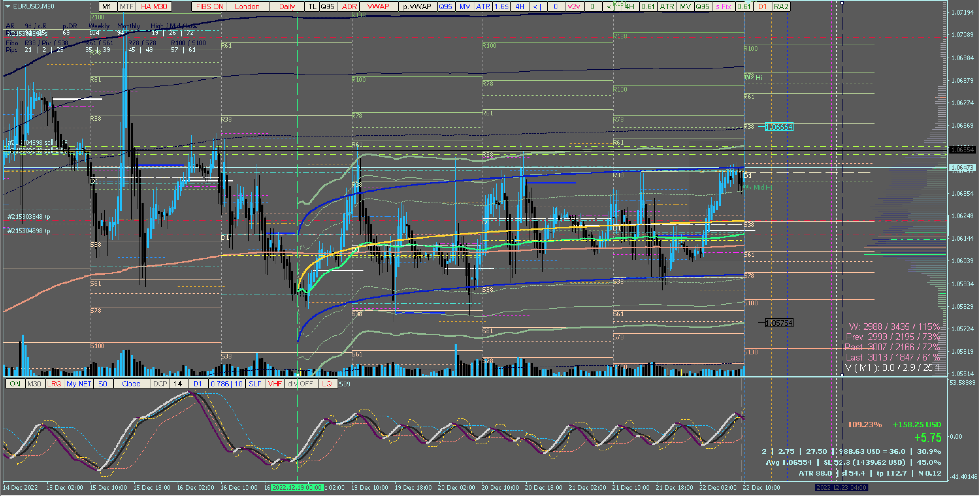Click the red LRQ indicator button

[x=54, y=384]
